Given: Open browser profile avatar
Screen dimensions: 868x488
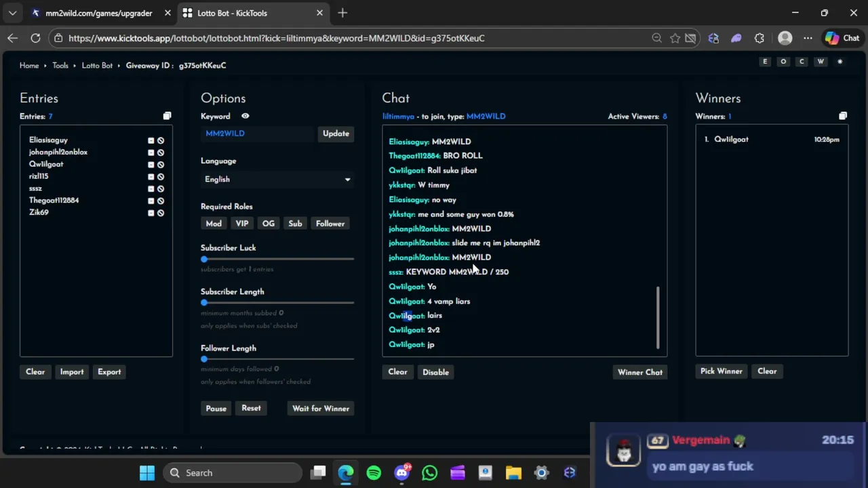Looking at the screenshot, I should click(x=785, y=38).
